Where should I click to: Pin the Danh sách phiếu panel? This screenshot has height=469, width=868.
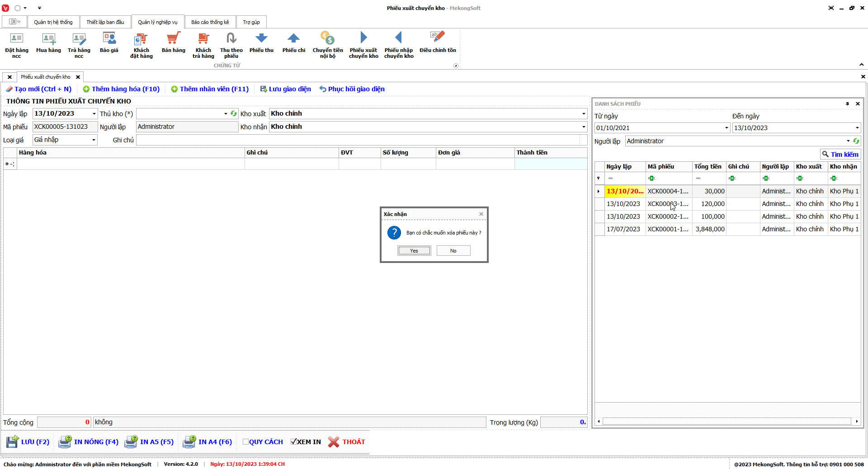pos(847,104)
